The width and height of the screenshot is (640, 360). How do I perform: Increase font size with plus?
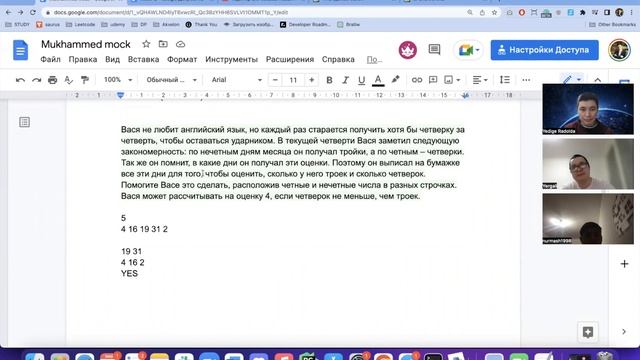[x=311, y=80]
